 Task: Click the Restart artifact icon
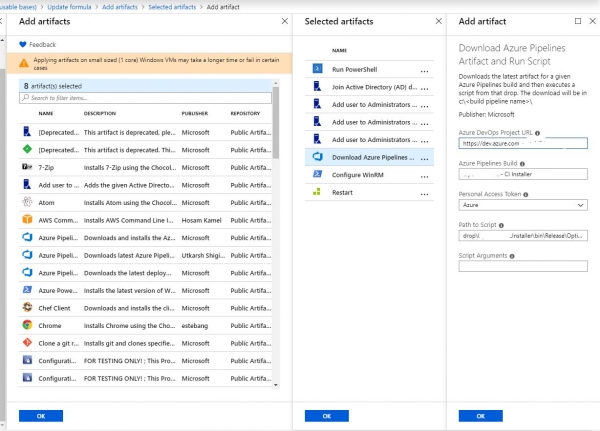[x=317, y=192]
